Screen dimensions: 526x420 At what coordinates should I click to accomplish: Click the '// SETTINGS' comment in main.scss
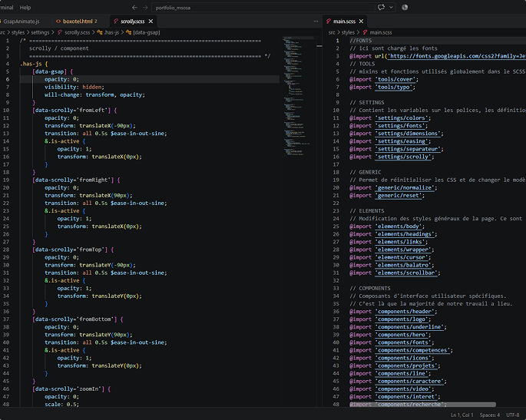367,102
